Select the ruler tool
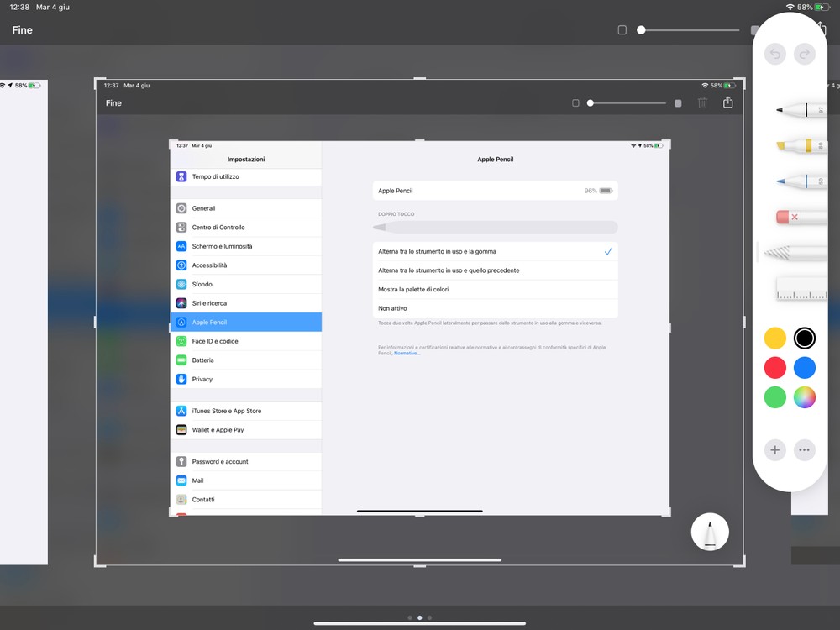Screen dimensions: 840x630 [x=801, y=289]
